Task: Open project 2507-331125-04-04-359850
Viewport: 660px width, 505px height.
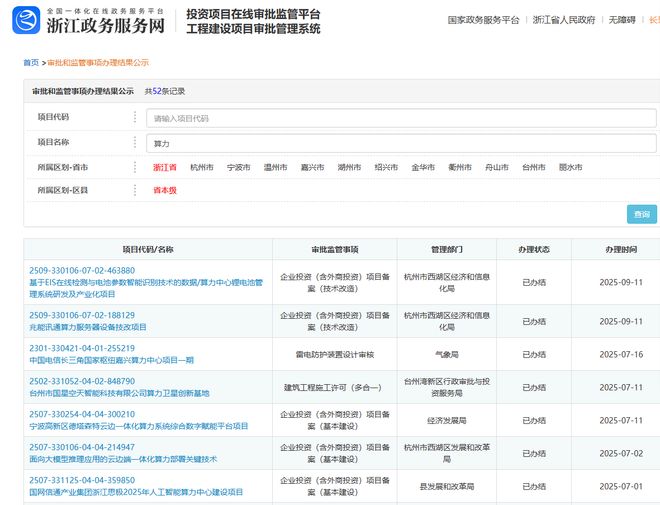Action: (82, 480)
